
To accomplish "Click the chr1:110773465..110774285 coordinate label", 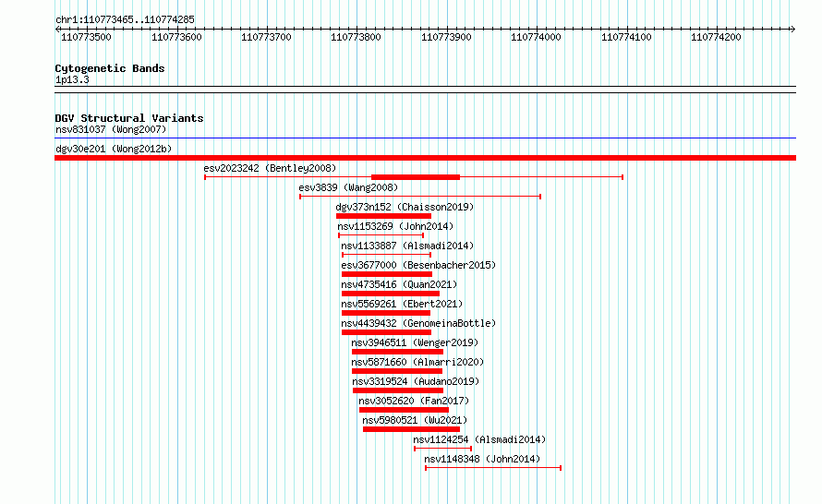I will click(125, 19).
